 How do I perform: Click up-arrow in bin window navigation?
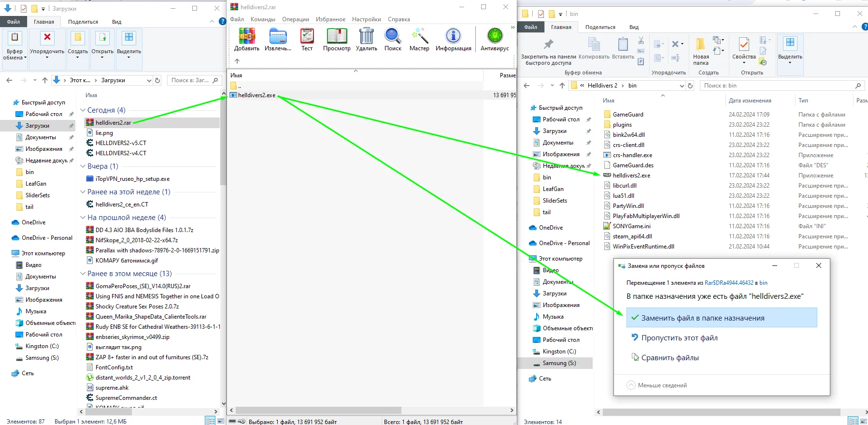562,86
